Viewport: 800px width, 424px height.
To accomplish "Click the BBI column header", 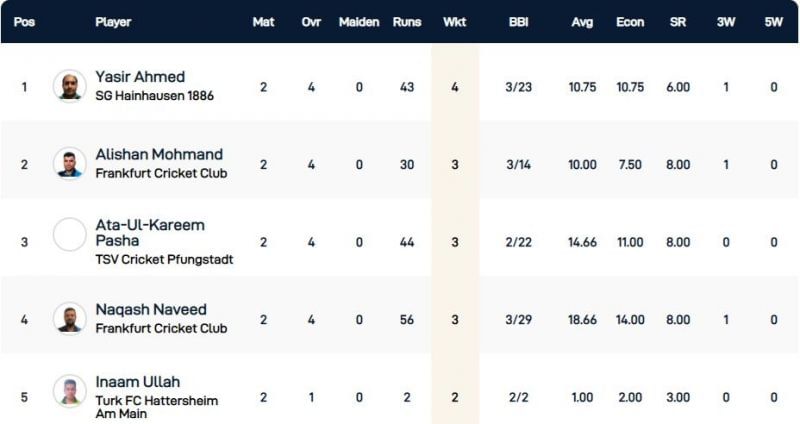I will point(518,22).
